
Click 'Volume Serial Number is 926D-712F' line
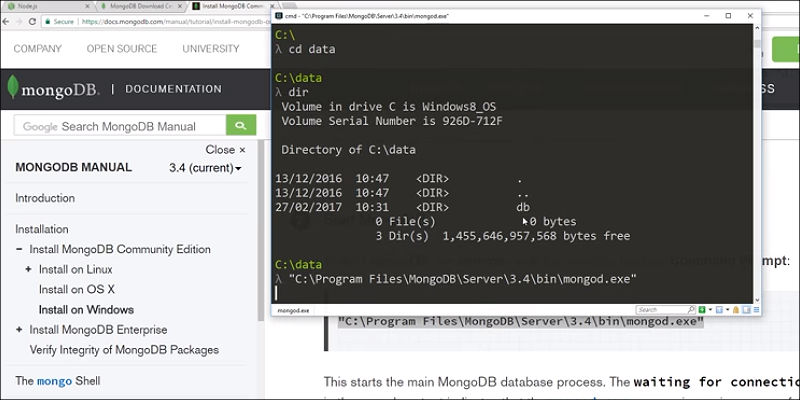tap(392, 121)
